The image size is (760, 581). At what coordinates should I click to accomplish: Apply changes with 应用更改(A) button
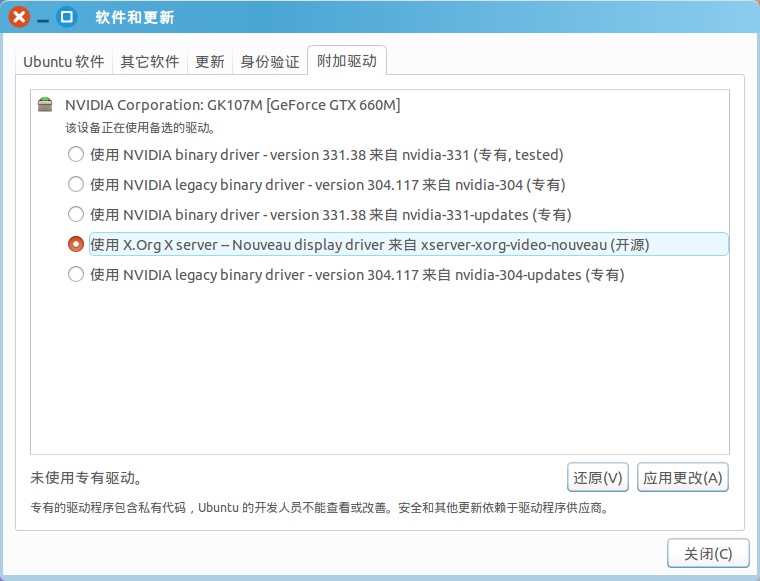click(682, 477)
